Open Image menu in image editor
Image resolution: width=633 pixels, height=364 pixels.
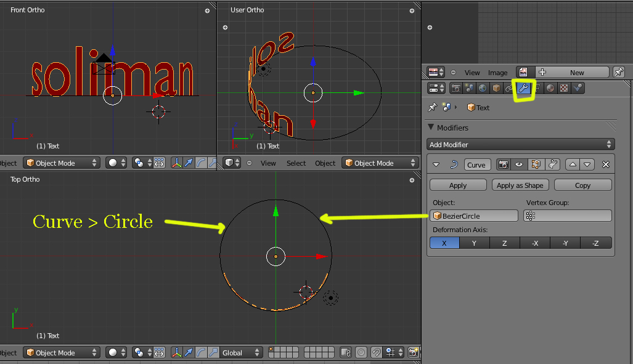click(x=498, y=73)
